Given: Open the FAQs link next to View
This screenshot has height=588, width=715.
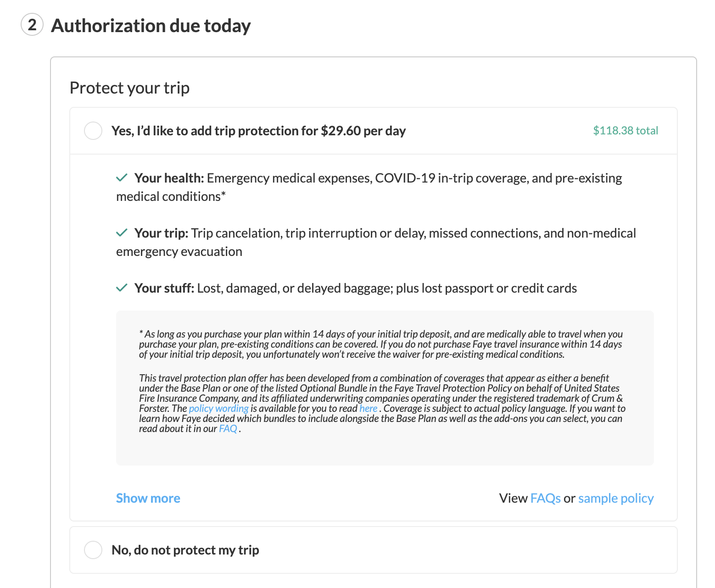Looking at the screenshot, I should (545, 498).
